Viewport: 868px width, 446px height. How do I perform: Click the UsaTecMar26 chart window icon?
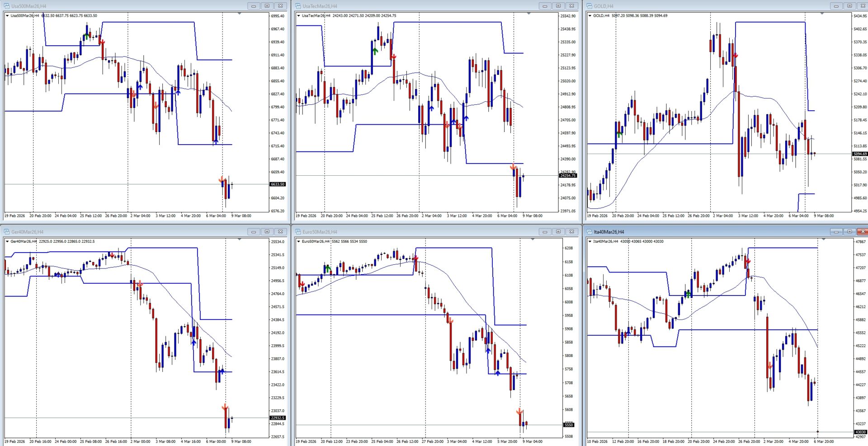click(298, 6)
